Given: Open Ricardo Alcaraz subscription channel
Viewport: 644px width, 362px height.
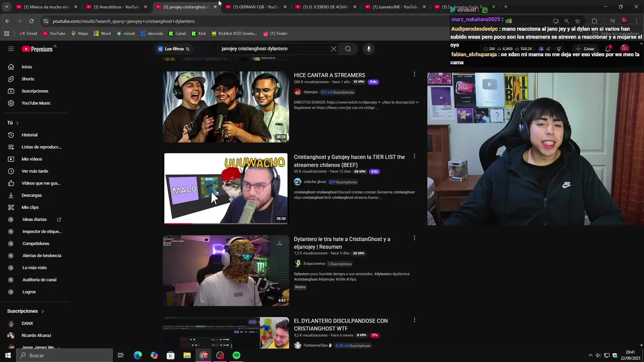Looking at the screenshot, I should tap(36, 335).
